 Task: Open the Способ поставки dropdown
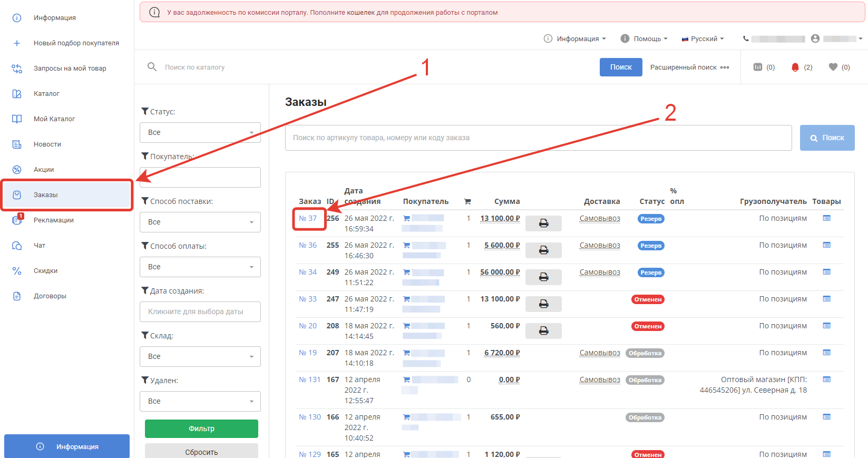(x=200, y=222)
